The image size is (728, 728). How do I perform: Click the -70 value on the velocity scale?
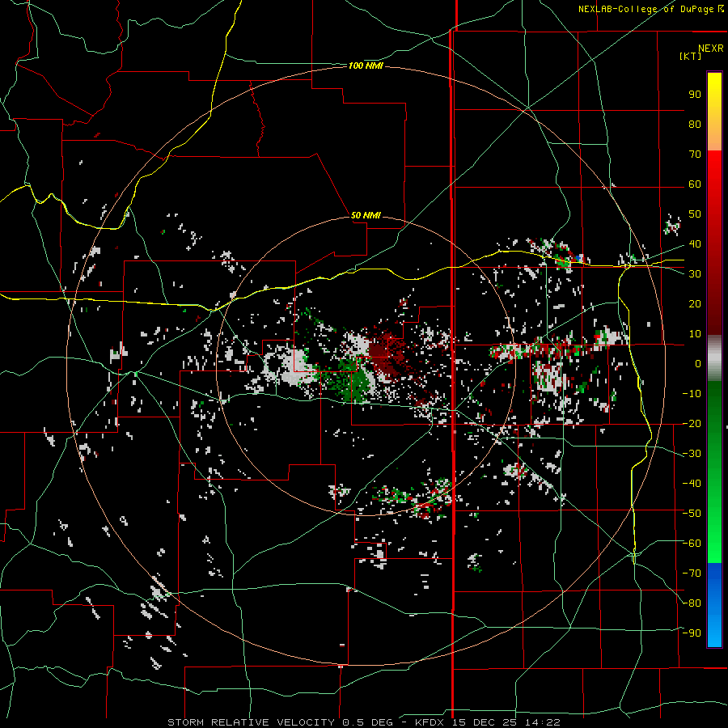tap(692, 574)
